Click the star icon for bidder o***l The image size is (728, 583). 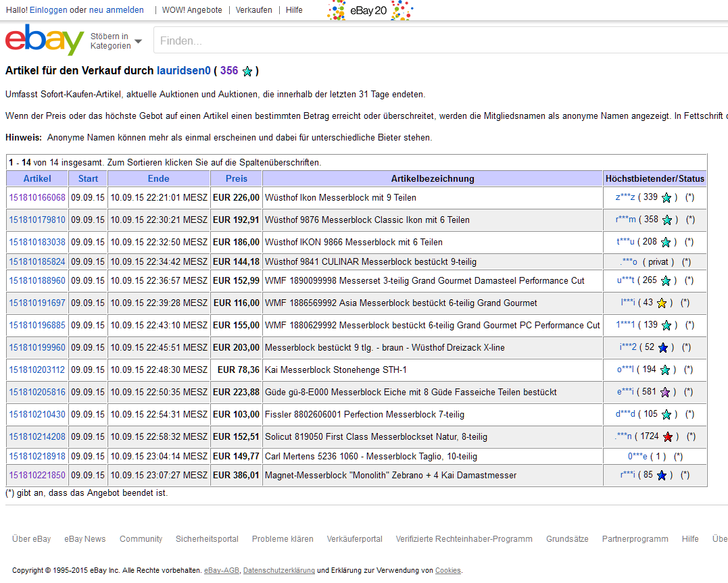pos(665,370)
